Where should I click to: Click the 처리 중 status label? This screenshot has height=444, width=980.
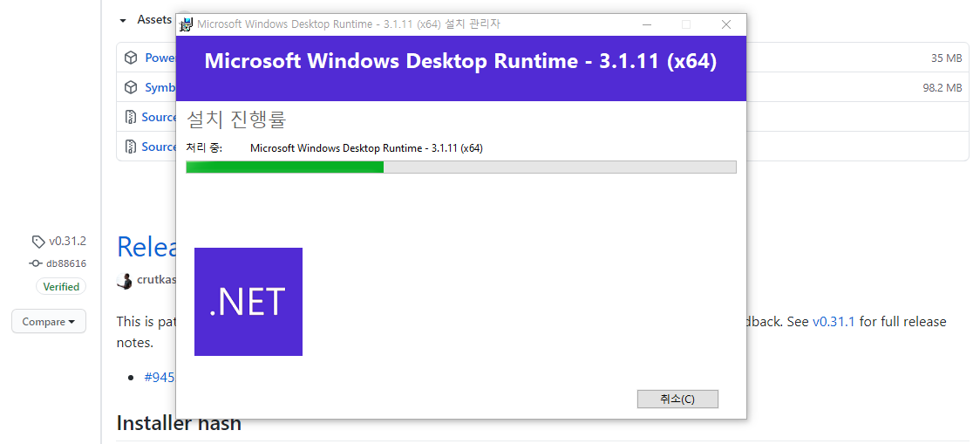[x=204, y=148]
